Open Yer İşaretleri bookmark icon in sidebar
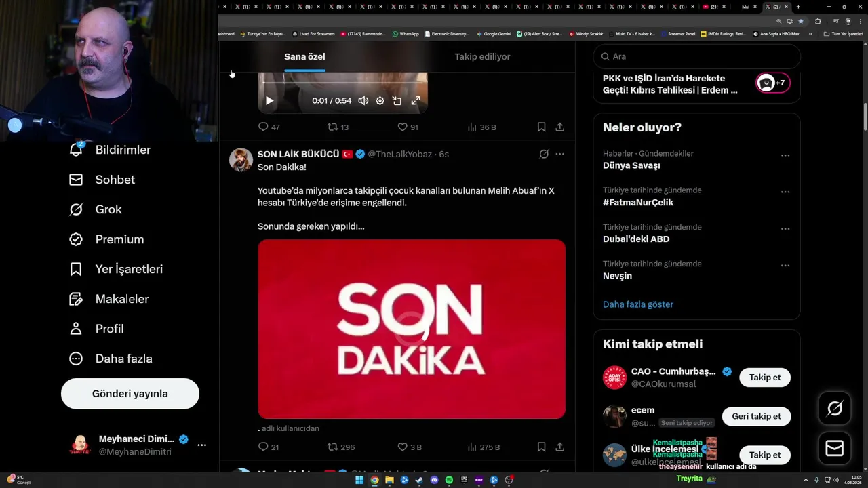868x488 pixels. click(76, 269)
